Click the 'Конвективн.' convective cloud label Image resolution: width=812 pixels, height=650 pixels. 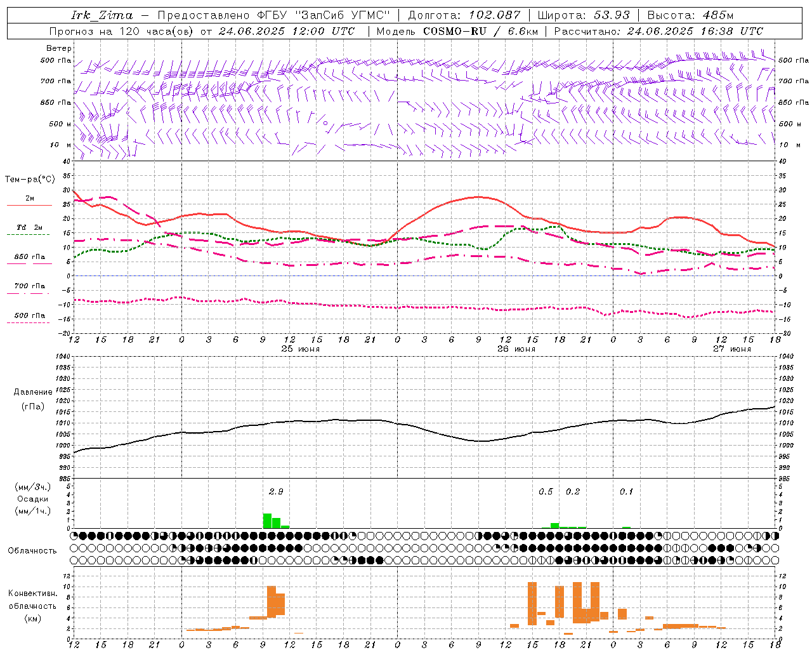(x=32, y=594)
